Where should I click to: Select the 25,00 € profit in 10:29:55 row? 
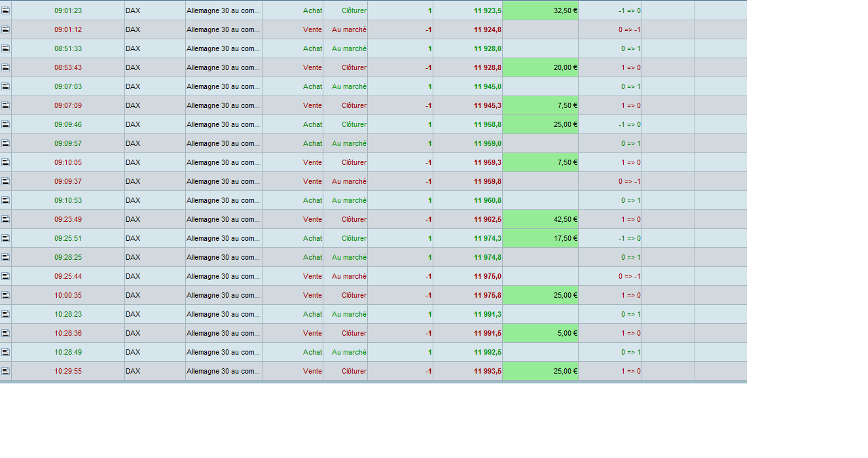540,371
